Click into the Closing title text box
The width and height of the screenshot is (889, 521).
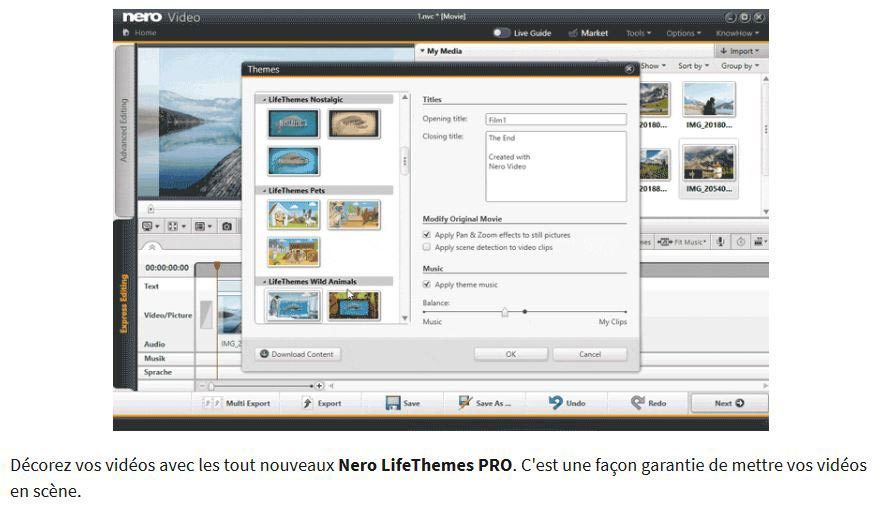(556, 167)
